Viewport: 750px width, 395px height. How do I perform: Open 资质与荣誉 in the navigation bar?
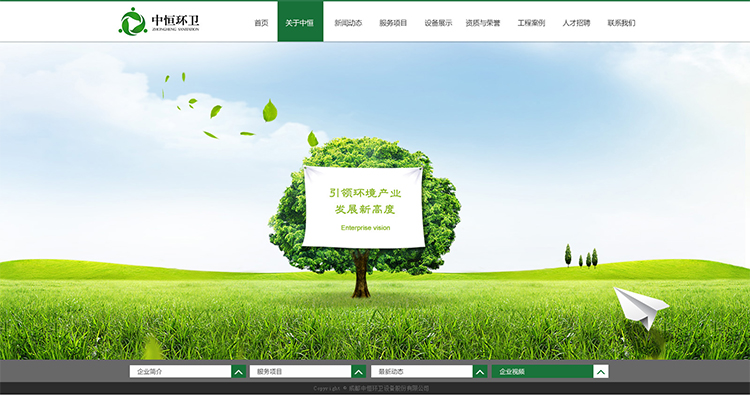(x=483, y=23)
